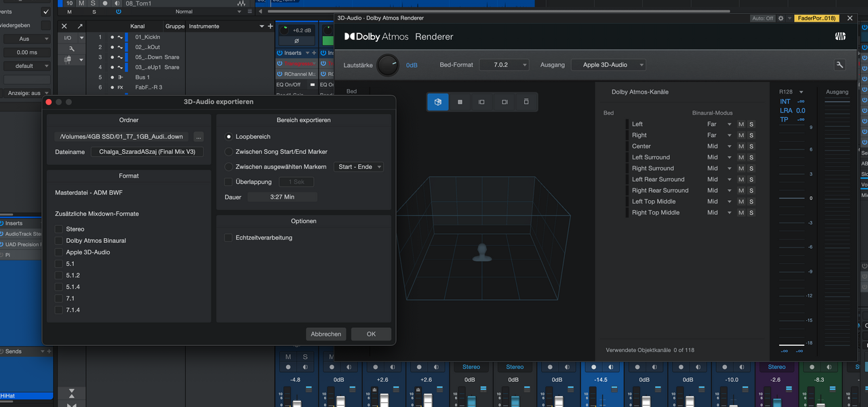
Task: Enable Stereo mixdown format checkbox
Action: [59, 229]
